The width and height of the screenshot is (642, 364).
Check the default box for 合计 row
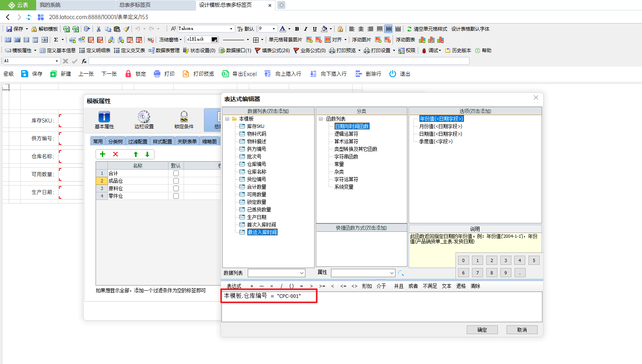(176, 173)
